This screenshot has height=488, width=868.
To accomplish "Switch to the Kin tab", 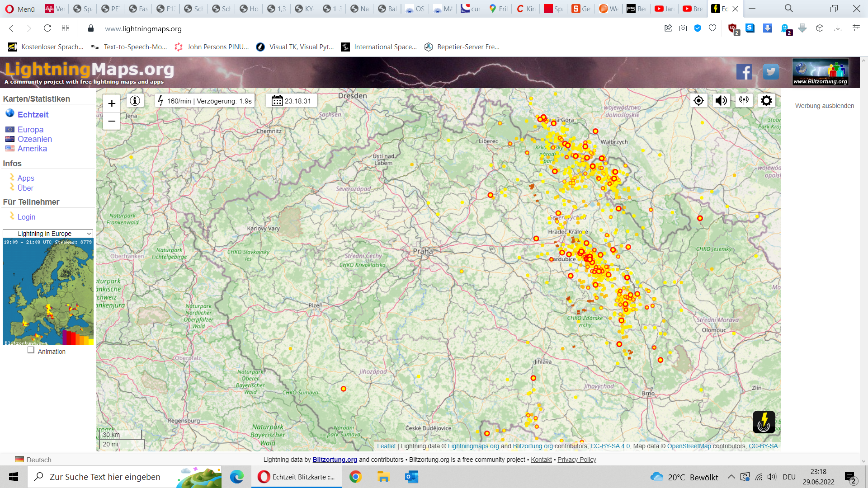I will pyautogui.click(x=526, y=9).
